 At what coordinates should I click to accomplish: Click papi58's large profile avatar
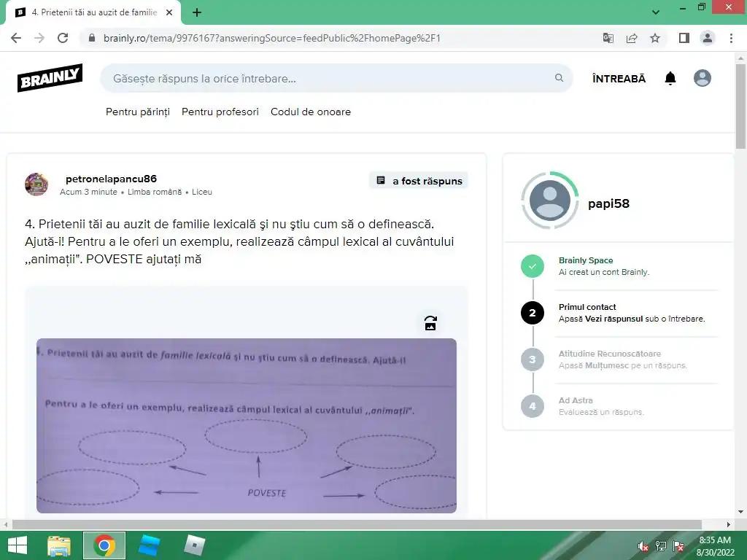tap(550, 201)
